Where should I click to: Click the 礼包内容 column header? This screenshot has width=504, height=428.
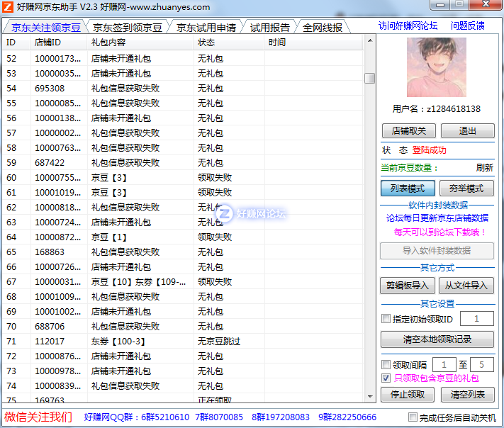coord(140,42)
